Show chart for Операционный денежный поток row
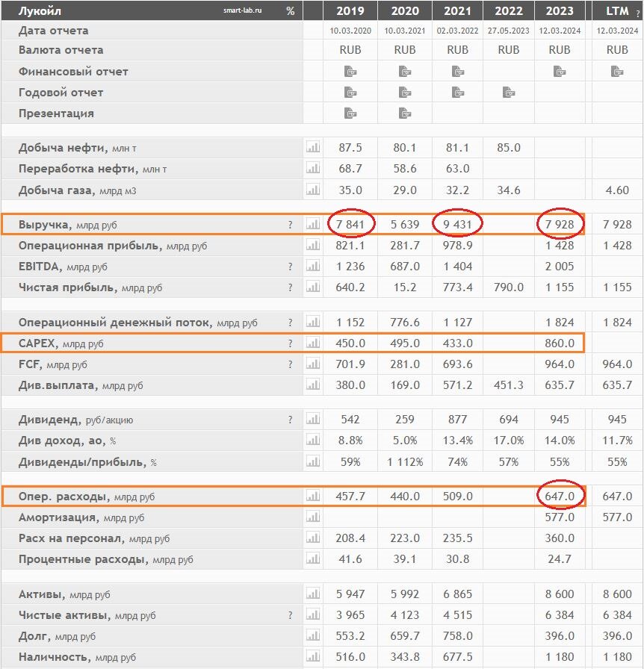This screenshot has width=644, height=669. [x=313, y=322]
